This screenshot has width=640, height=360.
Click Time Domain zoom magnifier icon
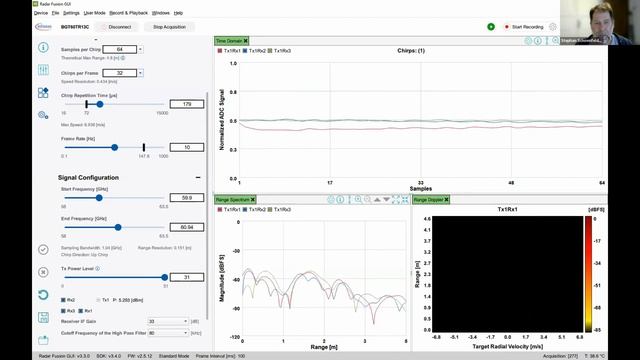pyautogui.click(x=555, y=40)
